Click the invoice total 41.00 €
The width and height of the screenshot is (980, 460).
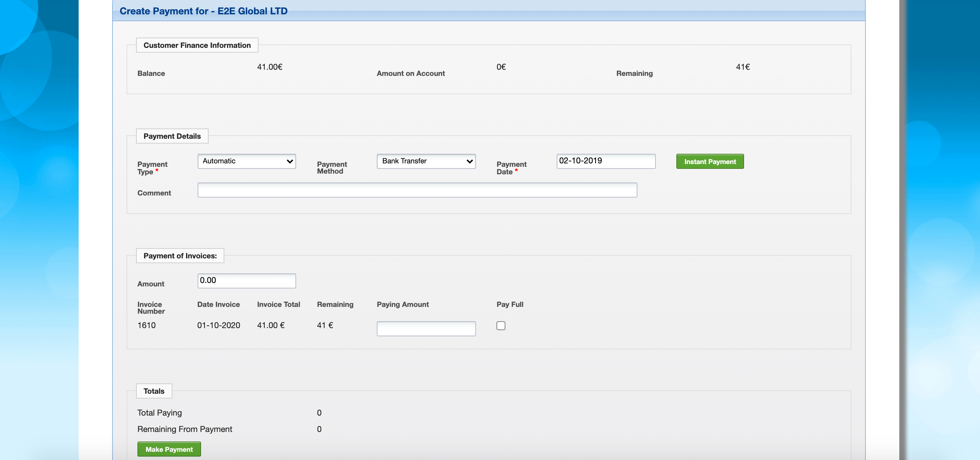click(271, 325)
